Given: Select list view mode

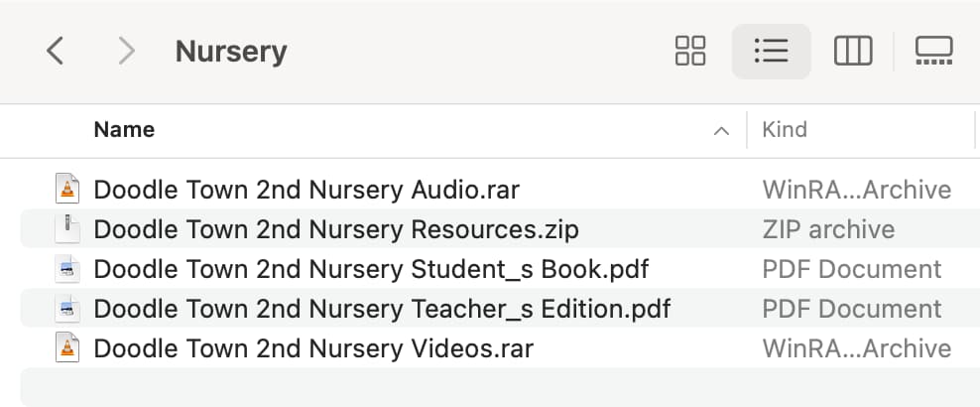Looking at the screenshot, I should [x=772, y=51].
